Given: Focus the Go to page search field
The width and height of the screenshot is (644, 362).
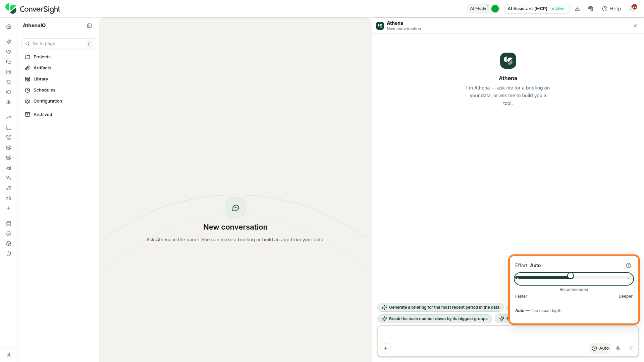Looking at the screenshot, I should pyautogui.click(x=58, y=44).
